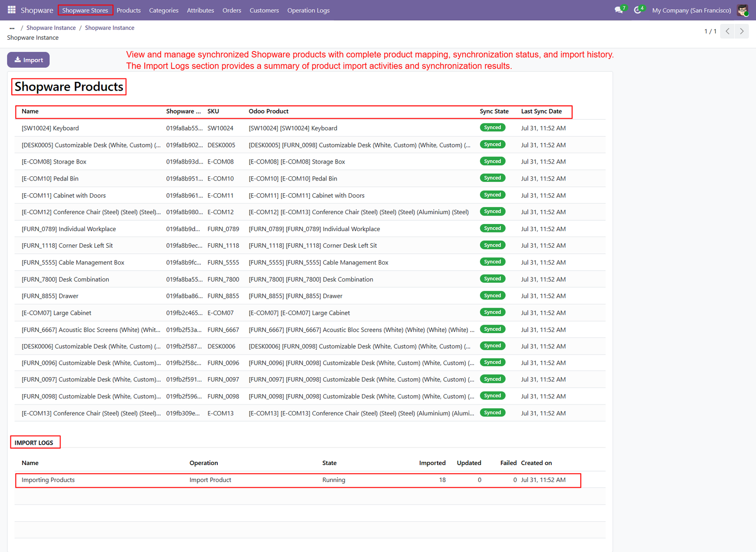This screenshot has width=756, height=552.
Task: Open the chat messages icon
Action: point(619,10)
